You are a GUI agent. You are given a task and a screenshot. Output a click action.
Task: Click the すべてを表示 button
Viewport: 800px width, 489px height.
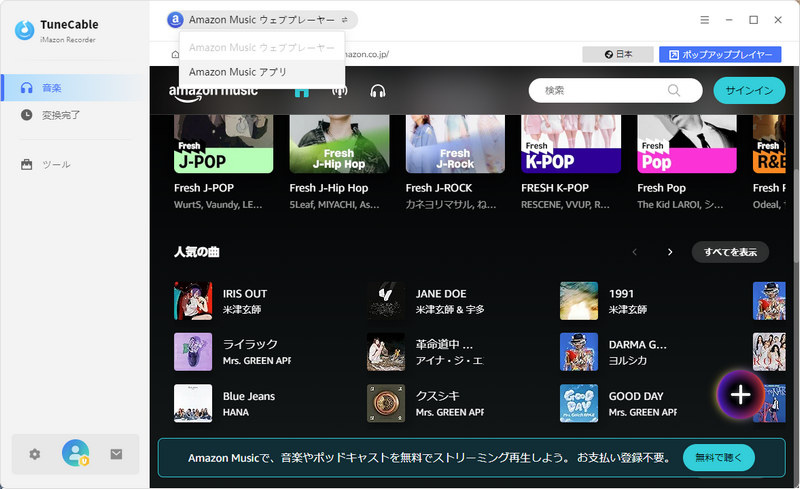[730, 252]
